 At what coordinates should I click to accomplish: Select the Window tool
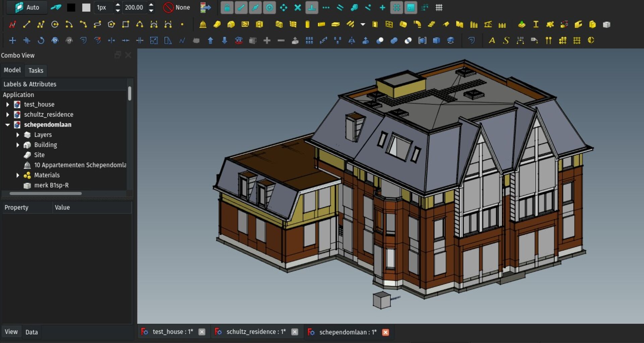pyautogui.click(x=389, y=24)
